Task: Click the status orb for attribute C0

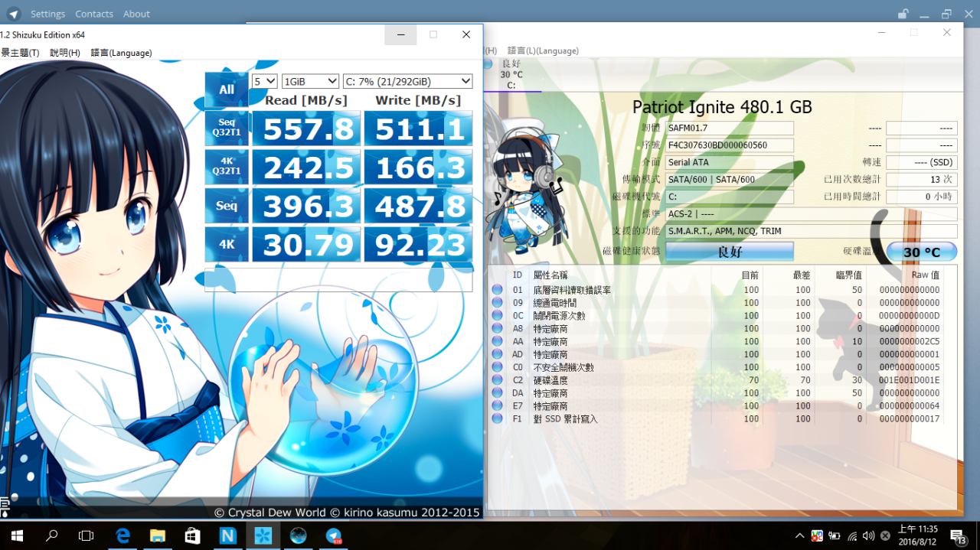Action: click(x=497, y=367)
